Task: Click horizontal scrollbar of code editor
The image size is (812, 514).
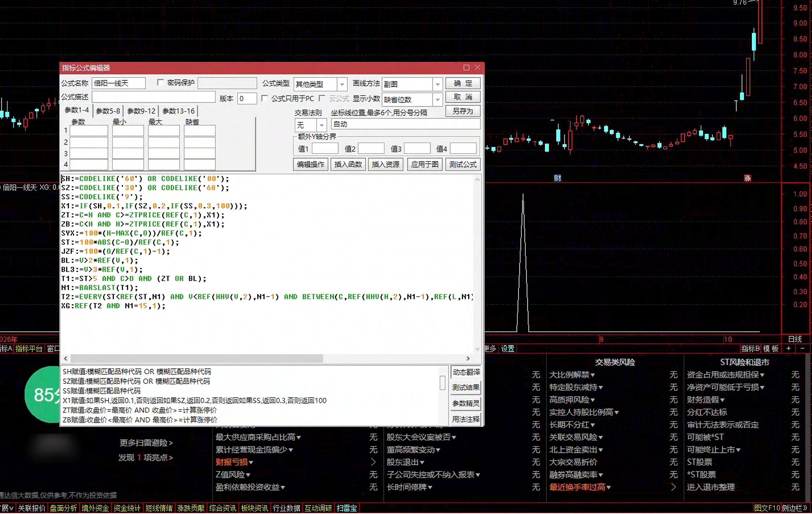Action: [197, 358]
